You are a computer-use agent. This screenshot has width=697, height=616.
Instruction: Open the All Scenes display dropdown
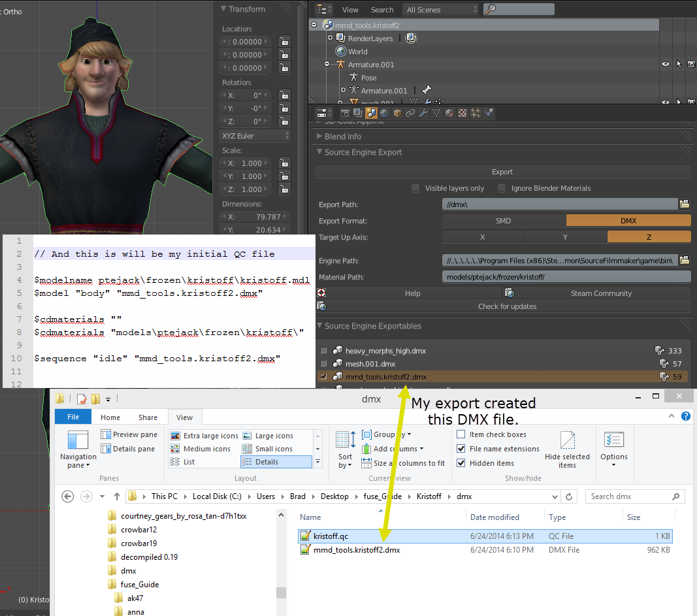click(x=441, y=9)
